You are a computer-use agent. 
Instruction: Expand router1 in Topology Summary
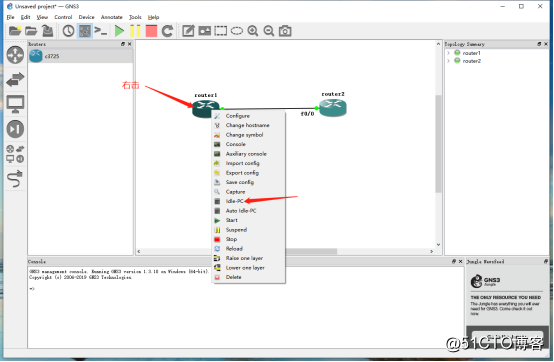pos(448,53)
